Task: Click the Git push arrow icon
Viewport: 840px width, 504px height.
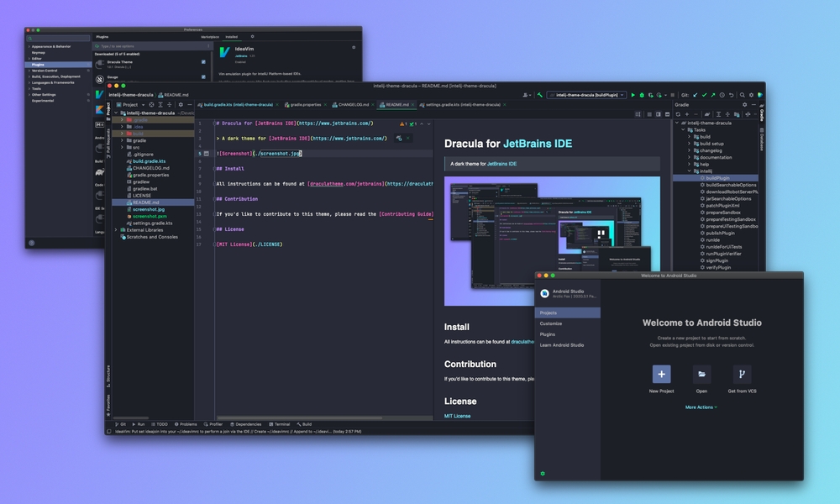Action: point(713,95)
